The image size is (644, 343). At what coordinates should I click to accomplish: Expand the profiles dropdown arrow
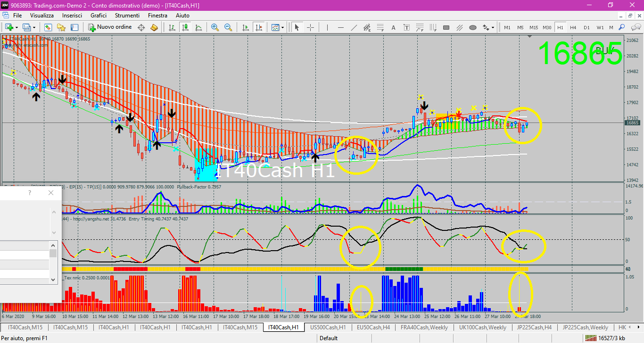tap(34, 27)
